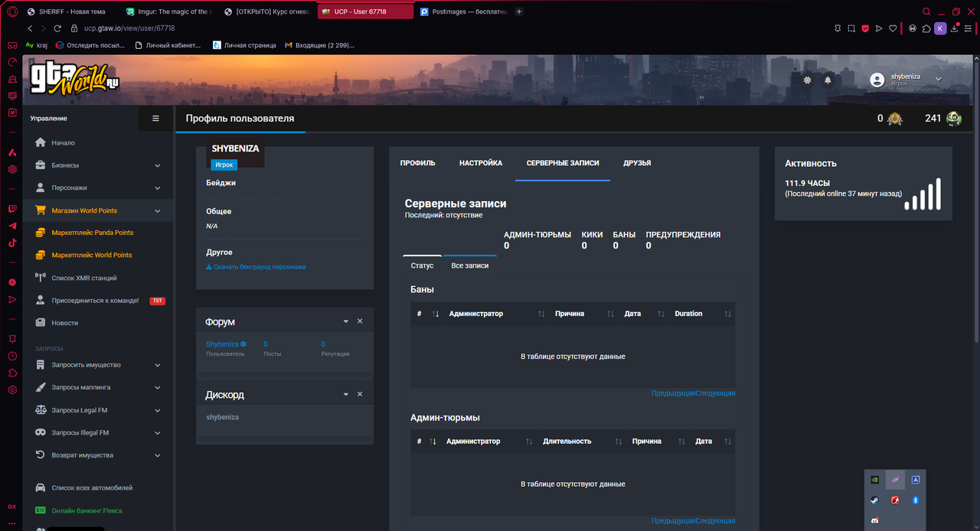Click the Discord icon in system tray
The height and width of the screenshot is (531, 980).
pos(874,520)
